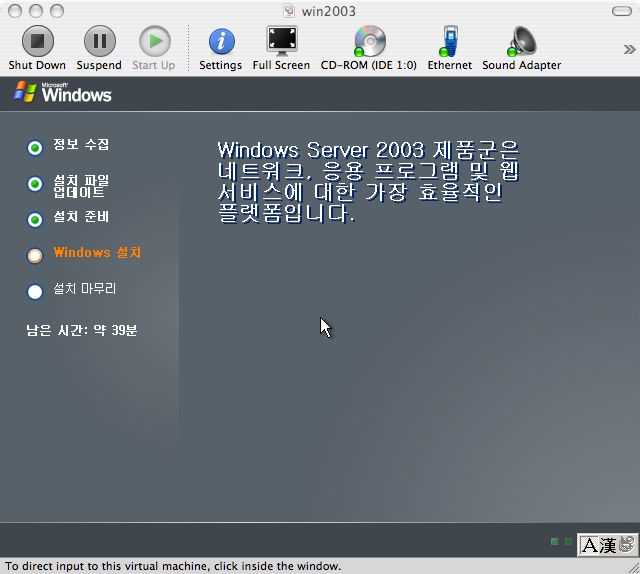Click the Shut Down stop icon
Viewport: 640px width, 574px height.
[37, 41]
